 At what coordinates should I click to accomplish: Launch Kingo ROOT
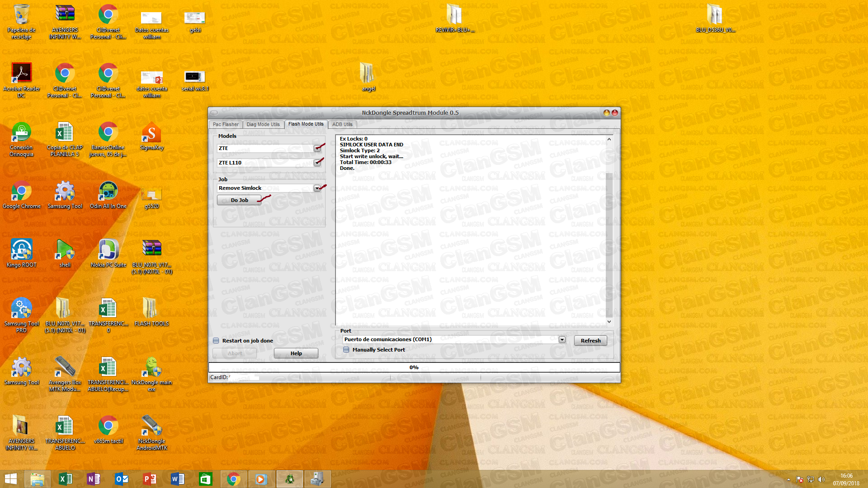[x=21, y=254]
